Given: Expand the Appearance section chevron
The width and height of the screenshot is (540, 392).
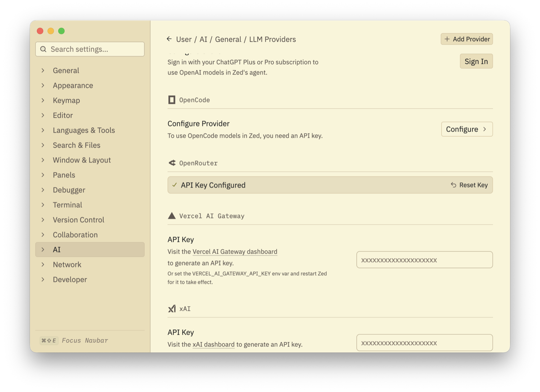Looking at the screenshot, I should tap(43, 85).
